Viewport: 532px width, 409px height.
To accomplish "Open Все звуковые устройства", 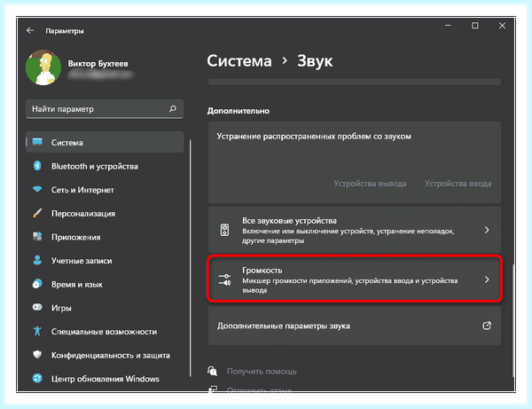I will (x=354, y=230).
